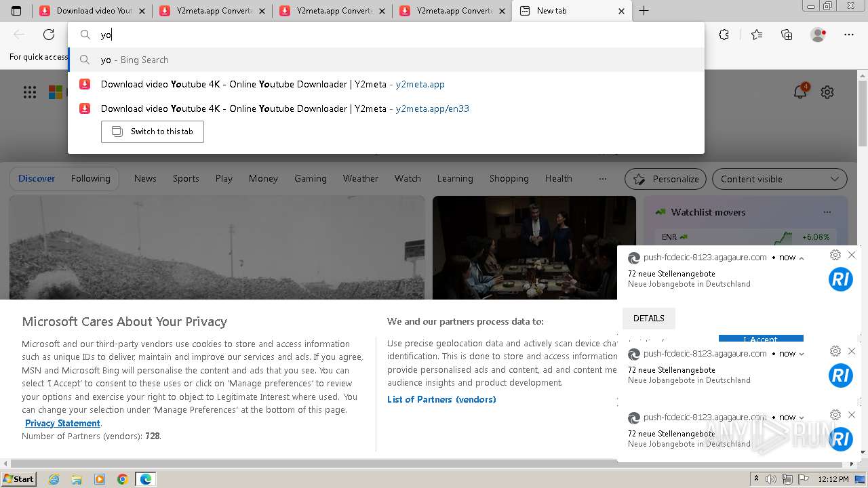
Task: Open the stadium news story thumbnail
Action: pyautogui.click(x=217, y=247)
